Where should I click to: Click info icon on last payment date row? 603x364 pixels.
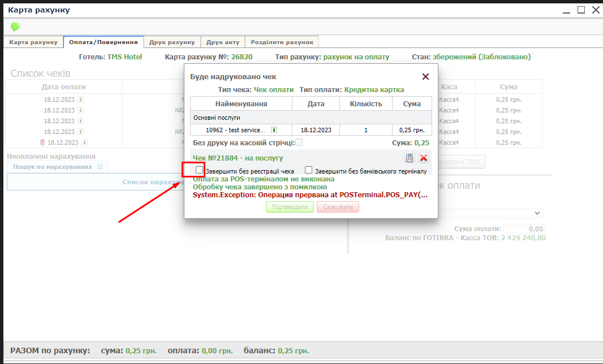84,142
